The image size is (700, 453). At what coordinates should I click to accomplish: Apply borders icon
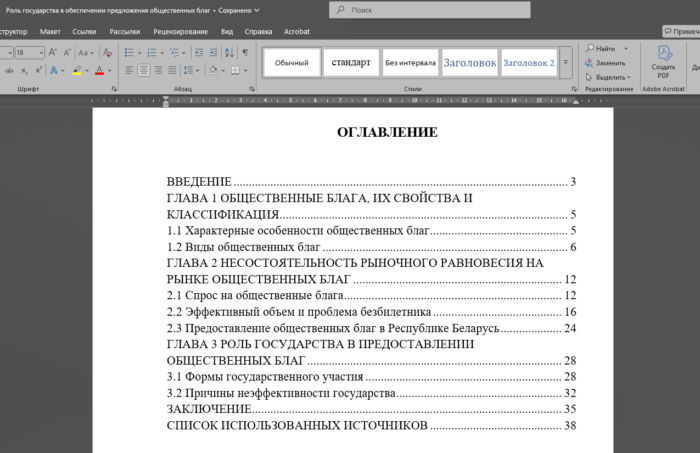click(x=235, y=71)
